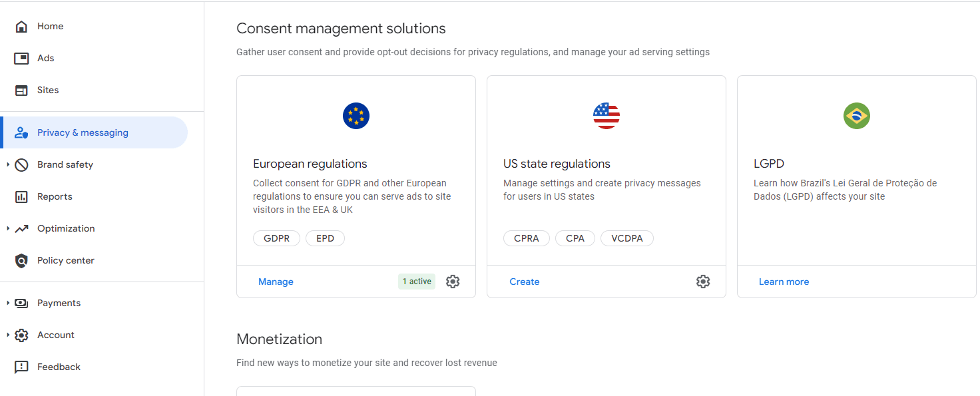Expand the Optimization menu arrow
Viewport: 980px width, 396px height.
tap(8, 229)
